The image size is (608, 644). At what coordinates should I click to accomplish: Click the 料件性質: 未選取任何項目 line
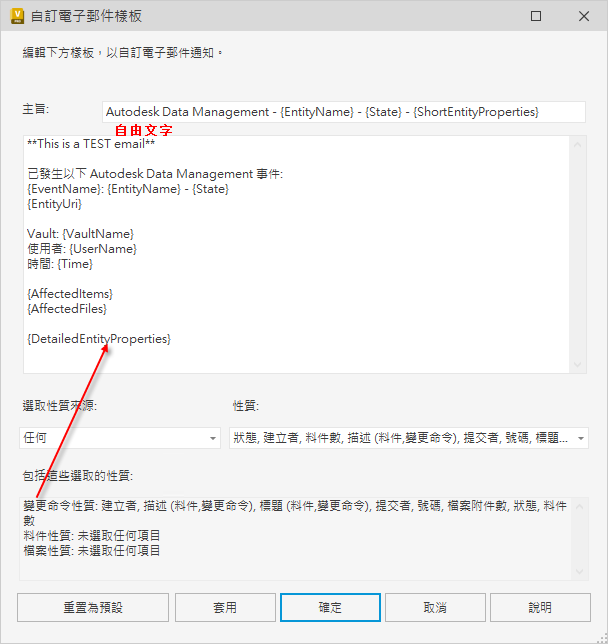92,536
